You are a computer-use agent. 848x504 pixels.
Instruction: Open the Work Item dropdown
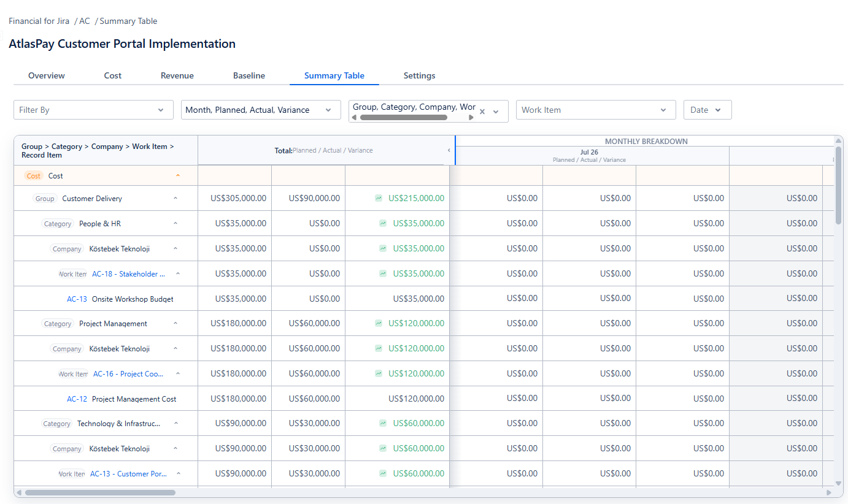[x=596, y=110]
